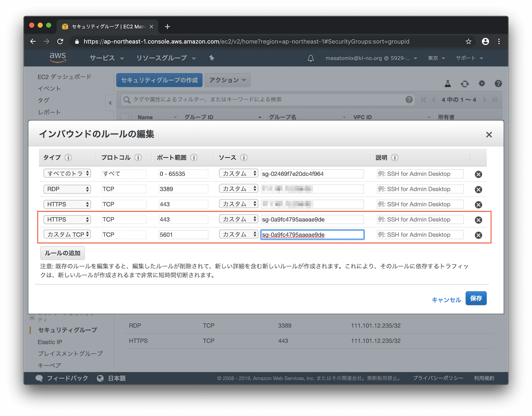Open the アクション dropdown
The width and height of the screenshot is (532, 416).
[228, 80]
